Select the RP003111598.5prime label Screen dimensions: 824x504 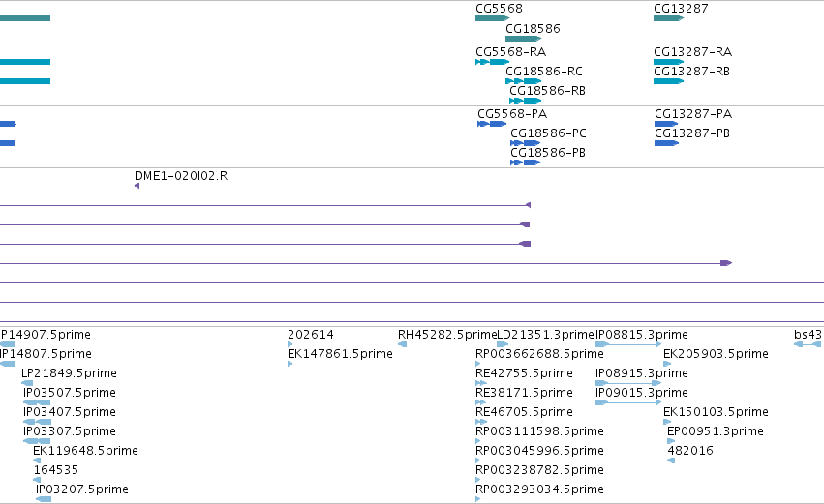[539, 431]
